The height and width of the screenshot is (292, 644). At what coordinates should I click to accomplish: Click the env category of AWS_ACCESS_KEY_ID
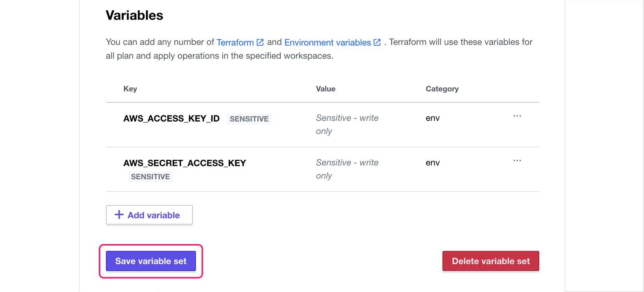click(432, 118)
